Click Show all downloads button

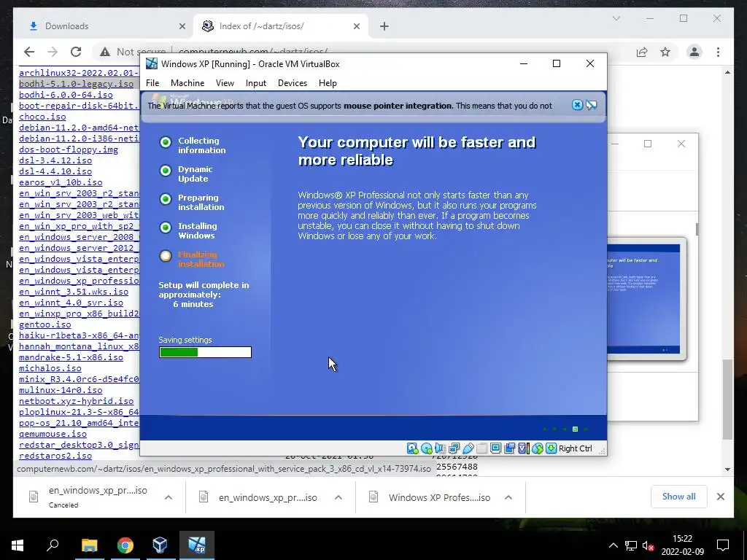coord(679,497)
